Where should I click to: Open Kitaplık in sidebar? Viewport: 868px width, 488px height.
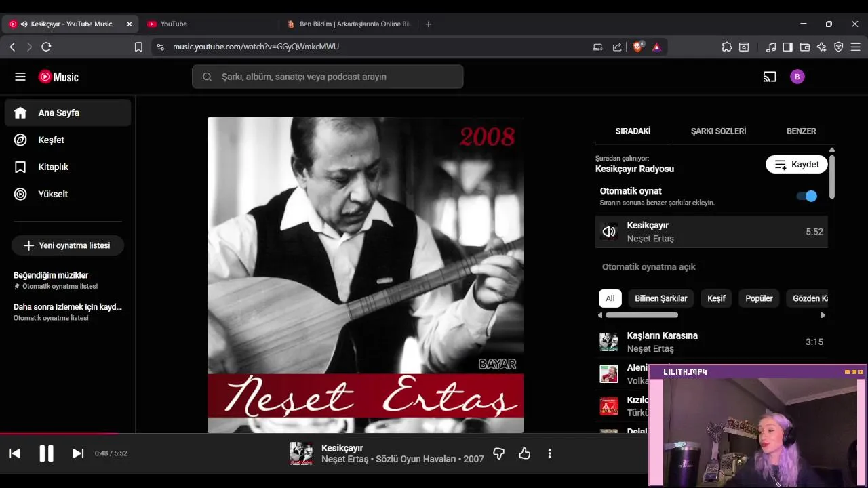point(68,167)
